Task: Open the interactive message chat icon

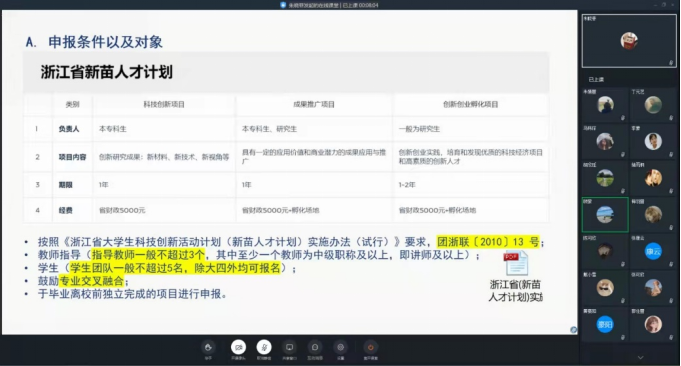Action: pos(315,347)
